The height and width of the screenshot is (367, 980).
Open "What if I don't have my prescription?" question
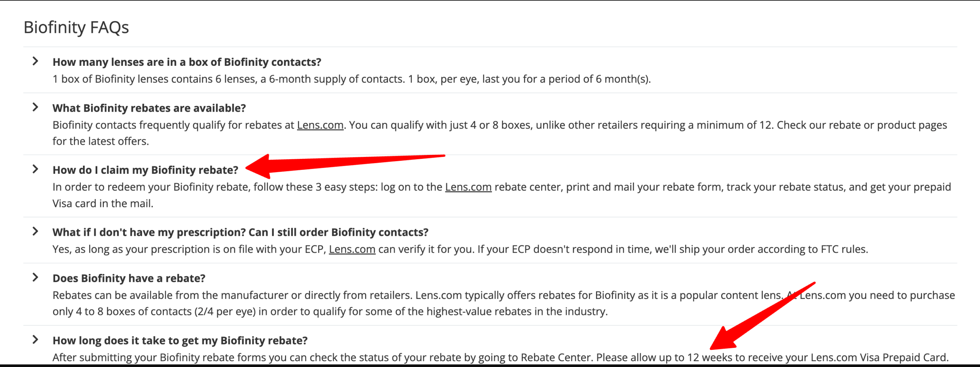tap(240, 233)
